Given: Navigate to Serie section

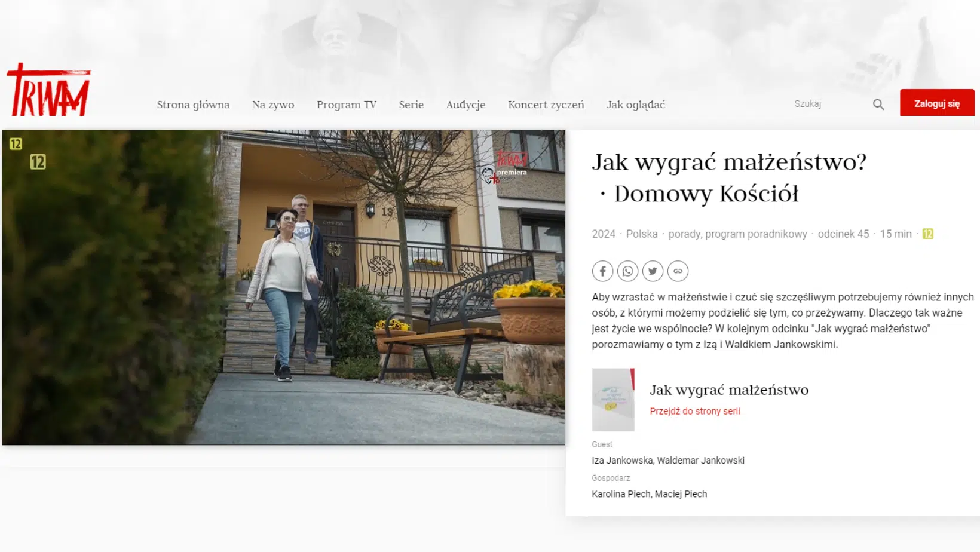Looking at the screenshot, I should (x=411, y=105).
